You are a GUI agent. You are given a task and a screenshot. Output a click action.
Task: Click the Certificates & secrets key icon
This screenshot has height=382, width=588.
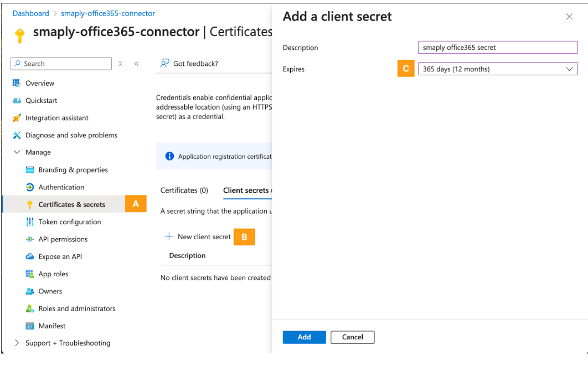[x=30, y=204]
